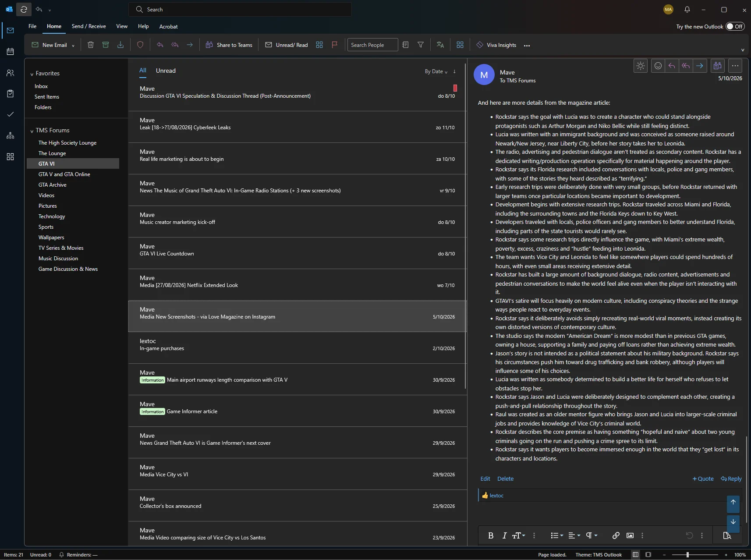Click the Search People input field

pyautogui.click(x=372, y=45)
